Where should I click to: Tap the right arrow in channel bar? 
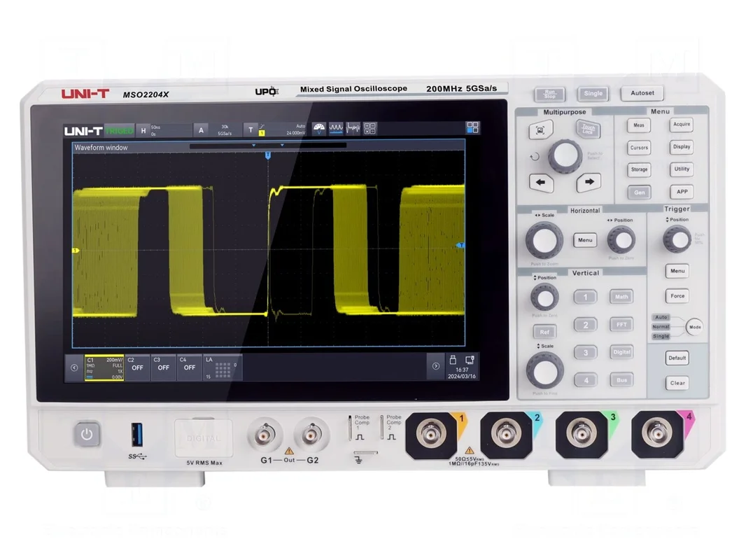(x=435, y=366)
